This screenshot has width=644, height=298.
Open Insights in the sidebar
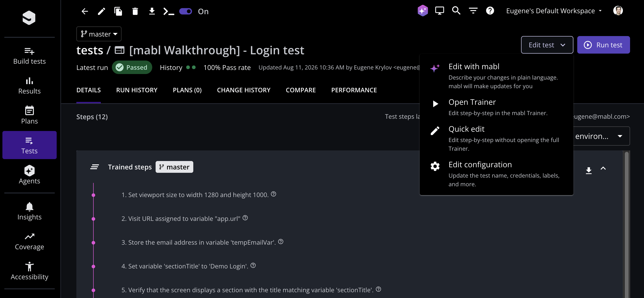click(30, 211)
